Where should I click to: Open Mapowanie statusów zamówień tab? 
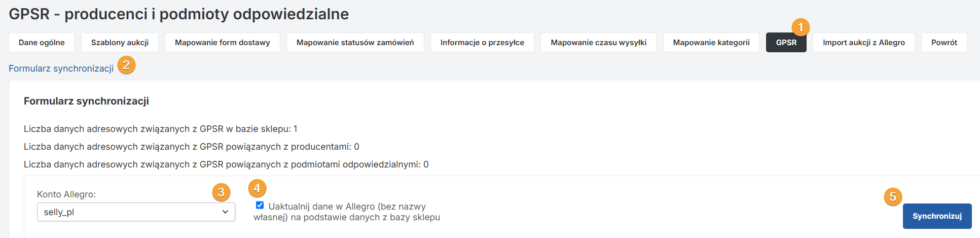point(355,43)
